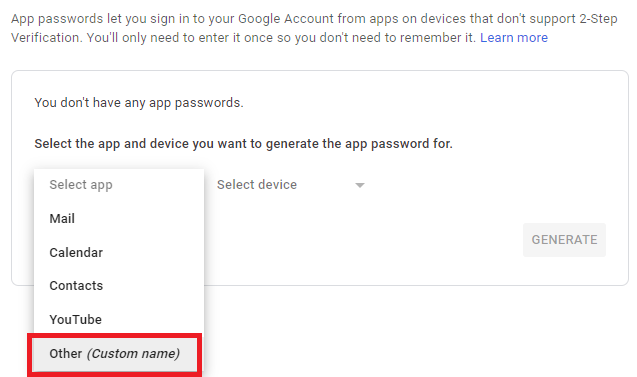Choose Mail from the app list

coord(119,219)
